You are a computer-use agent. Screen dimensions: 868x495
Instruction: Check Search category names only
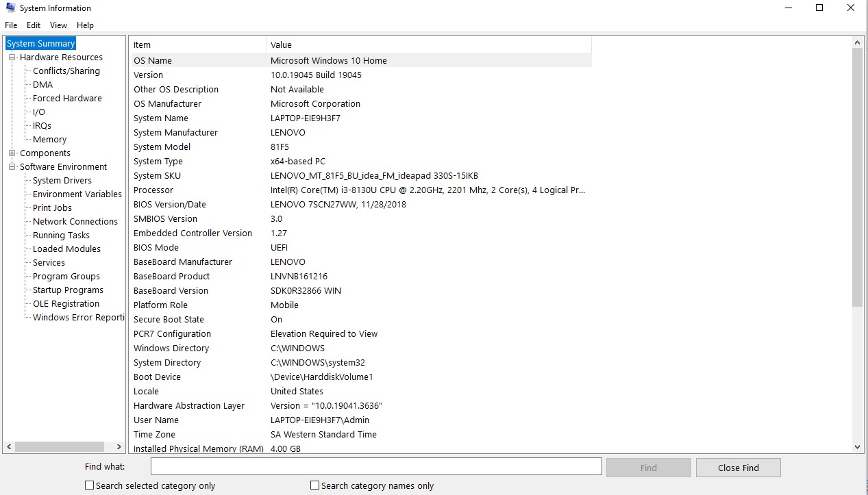point(314,485)
